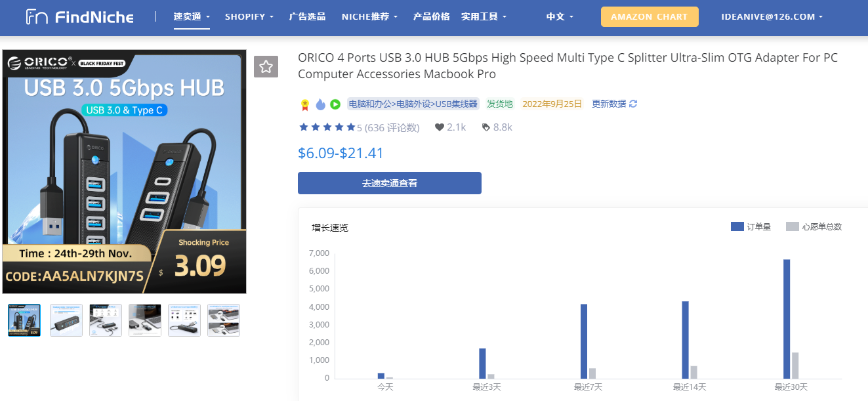This screenshot has width=868, height=401.
Task: Click the 去速卖通查看 button
Action: 390,183
